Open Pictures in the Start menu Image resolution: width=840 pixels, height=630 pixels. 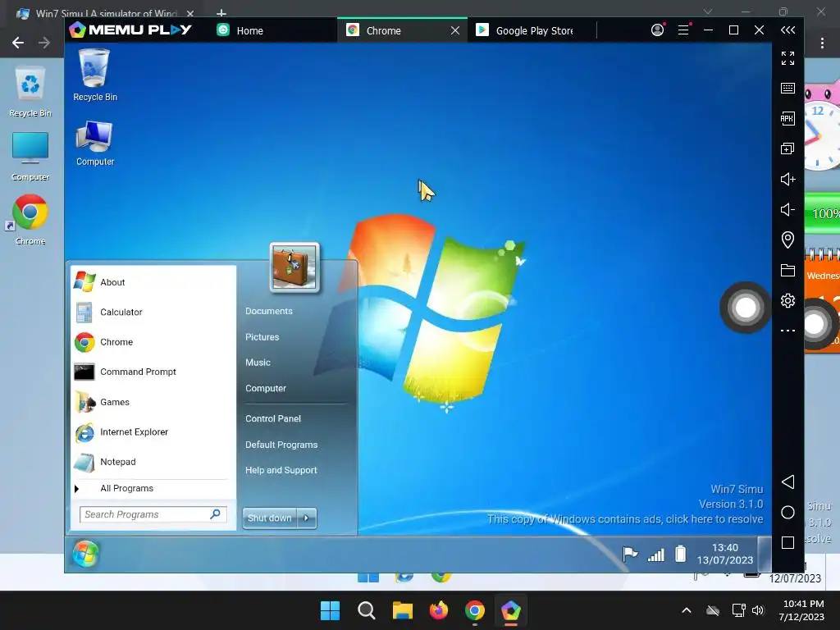pos(262,337)
